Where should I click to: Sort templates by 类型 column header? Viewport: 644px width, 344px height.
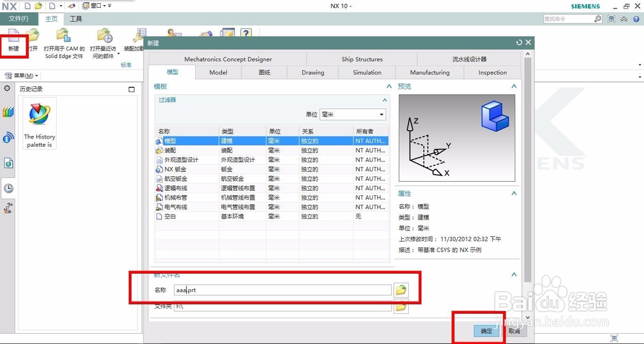pyautogui.click(x=243, y=131)
